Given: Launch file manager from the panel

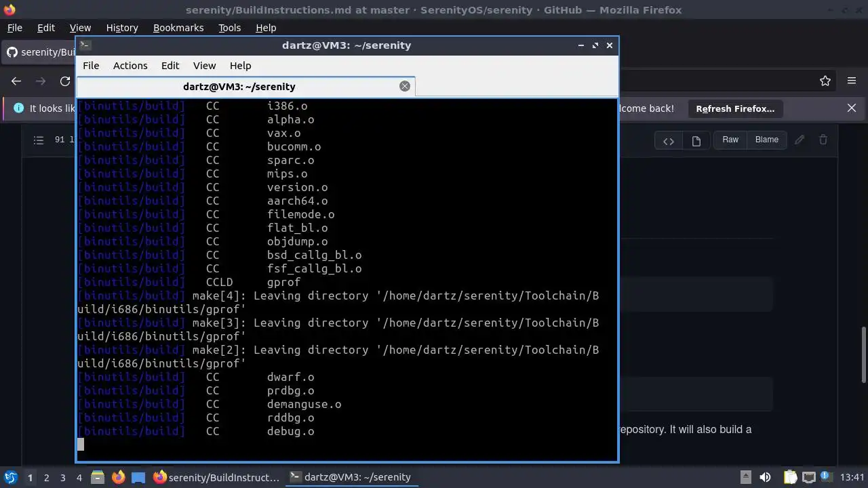Looking at the screenshot, I should (x=97, y=477).
